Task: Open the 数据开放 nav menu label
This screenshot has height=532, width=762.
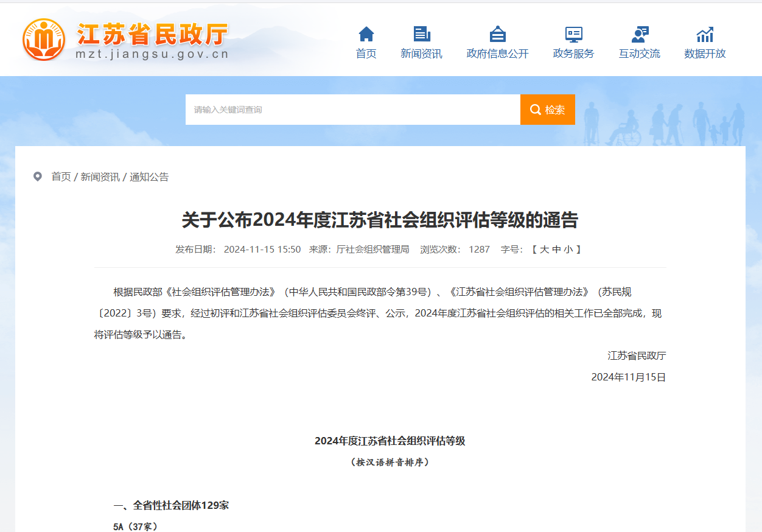Action: point(705,54)
